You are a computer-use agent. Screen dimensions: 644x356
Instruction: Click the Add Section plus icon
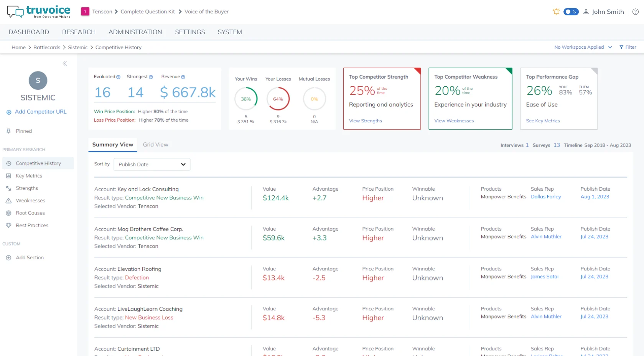8,258
